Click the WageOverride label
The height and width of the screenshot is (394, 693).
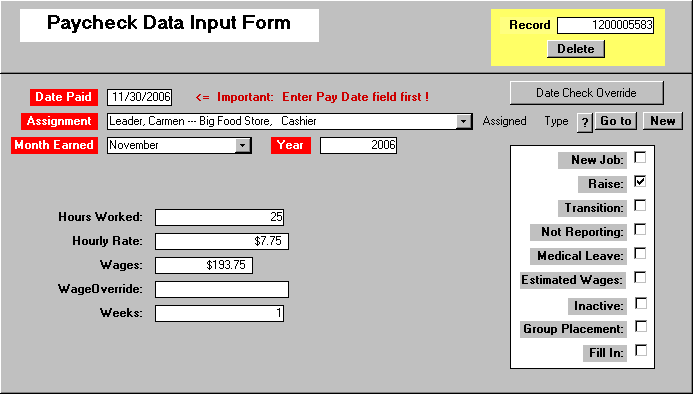[100, 289]
